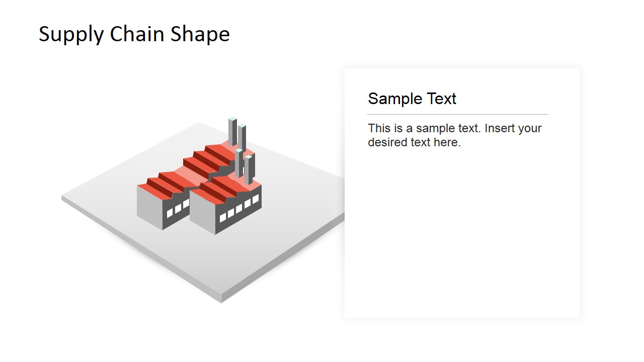
Task: Click the platform's top corner behind the factory
Action: click(198, 123)
